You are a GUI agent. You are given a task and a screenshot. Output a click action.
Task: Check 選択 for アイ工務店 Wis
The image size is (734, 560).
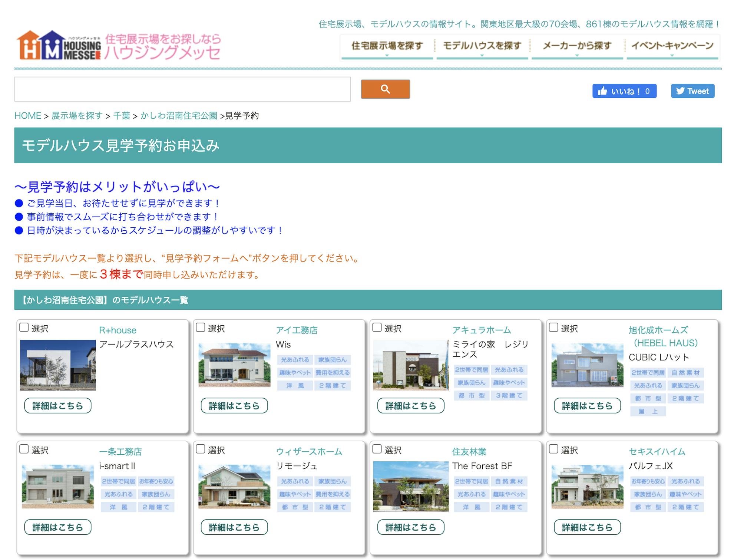pyautogui.click(x=201, y=327)
